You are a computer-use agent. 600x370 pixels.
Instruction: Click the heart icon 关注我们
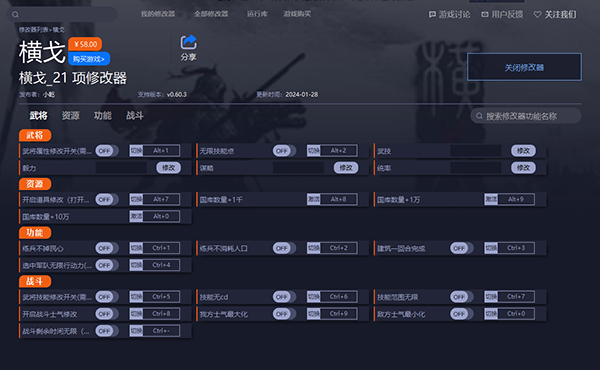(x=538, y=15)
